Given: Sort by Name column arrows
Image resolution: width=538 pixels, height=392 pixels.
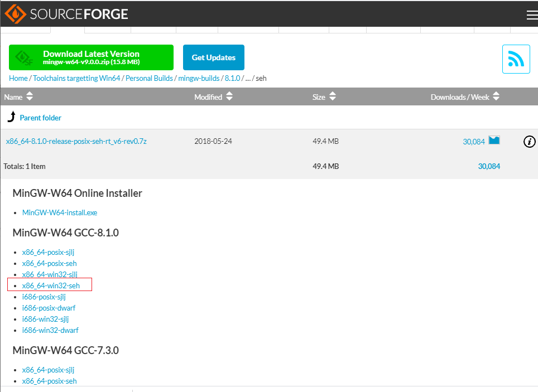Looking at the screenshot, I should click(x=30, y=97).
